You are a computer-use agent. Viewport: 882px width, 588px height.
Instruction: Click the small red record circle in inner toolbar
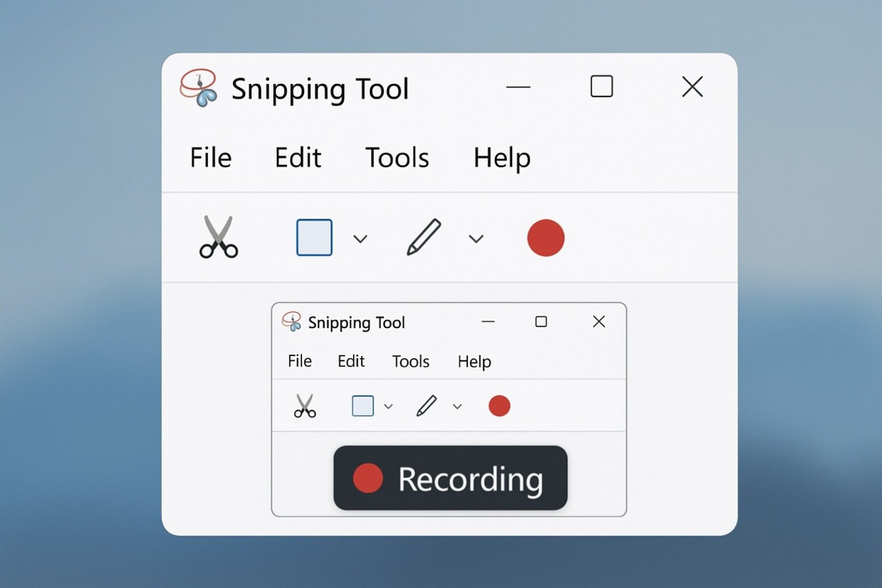click(499, 406)
